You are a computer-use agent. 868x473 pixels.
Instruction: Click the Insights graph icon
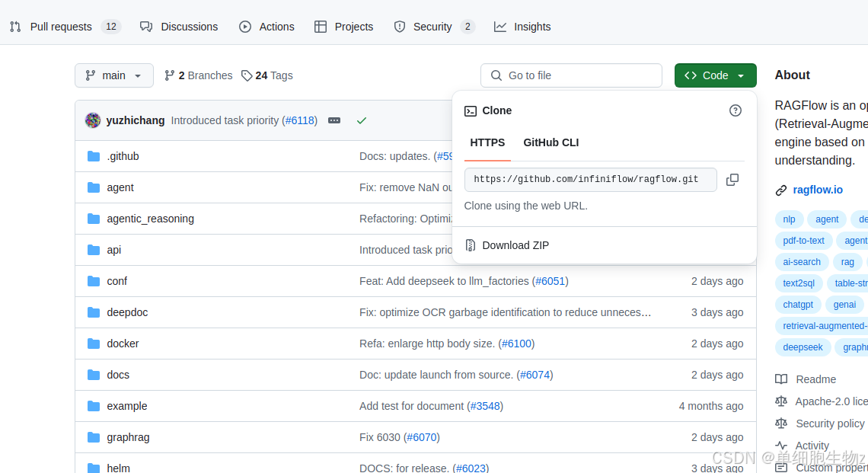coord(500,27)
